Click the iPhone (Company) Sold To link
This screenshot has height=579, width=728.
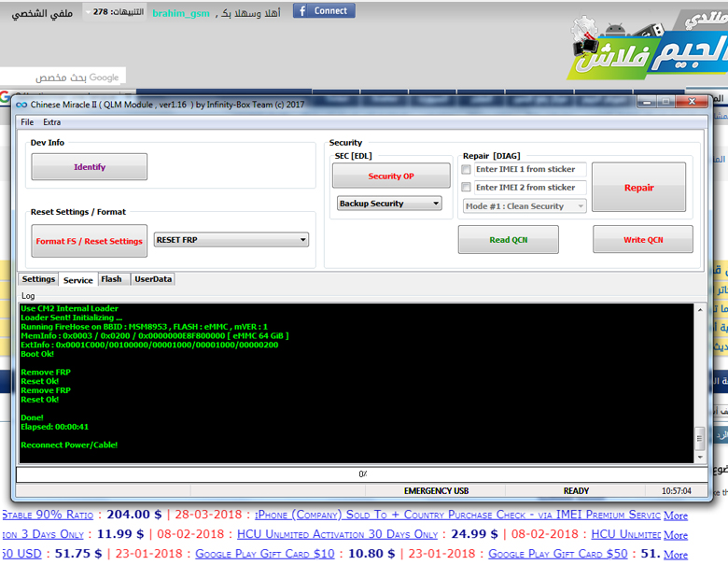tap(457, 515)
